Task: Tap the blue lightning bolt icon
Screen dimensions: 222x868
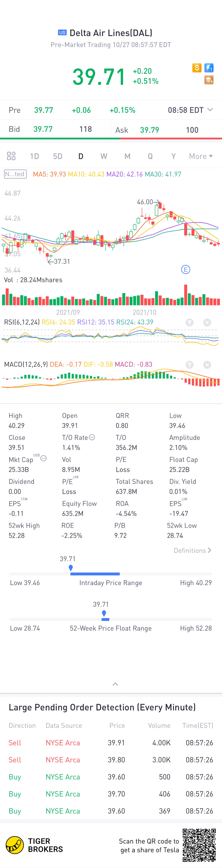Action: [209, 68]
